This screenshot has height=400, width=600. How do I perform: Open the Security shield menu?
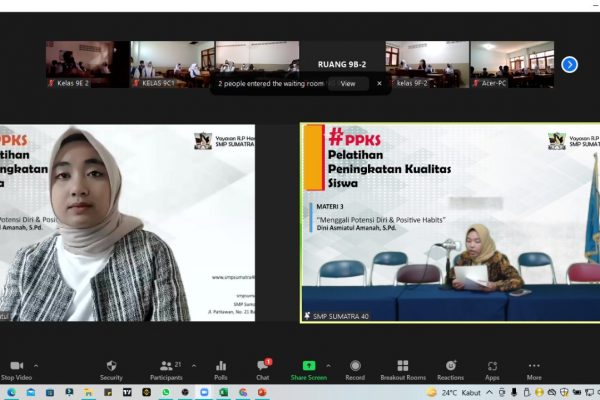point(111,370)
